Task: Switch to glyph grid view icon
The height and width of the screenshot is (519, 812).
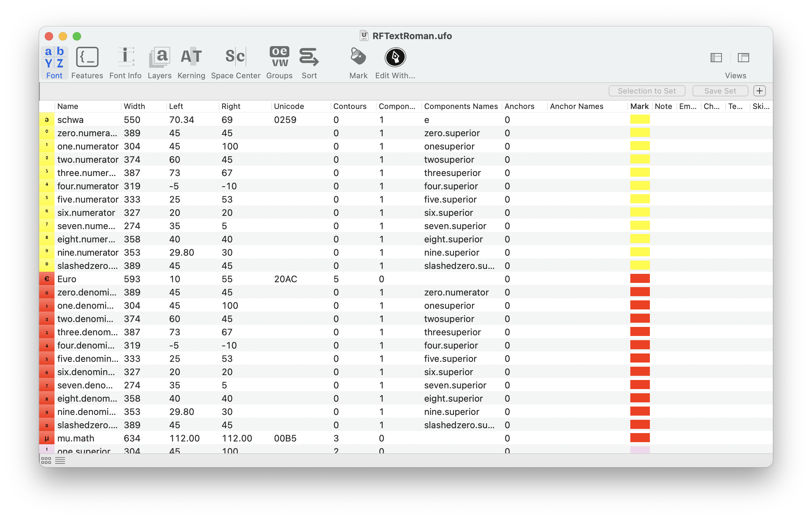Action: coord(46,460)
